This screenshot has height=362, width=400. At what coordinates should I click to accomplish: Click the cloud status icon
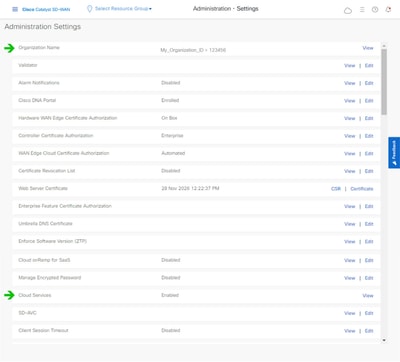point(348,11)
